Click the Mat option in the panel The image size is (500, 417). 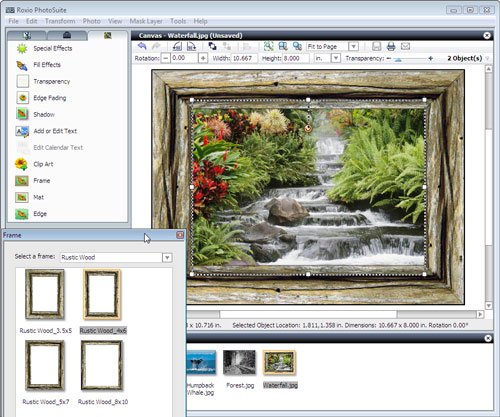coord(38,197)
